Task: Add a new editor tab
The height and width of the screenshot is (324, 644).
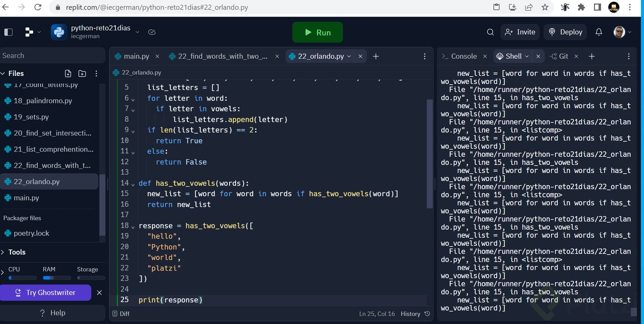Action: tap(376, 56)
